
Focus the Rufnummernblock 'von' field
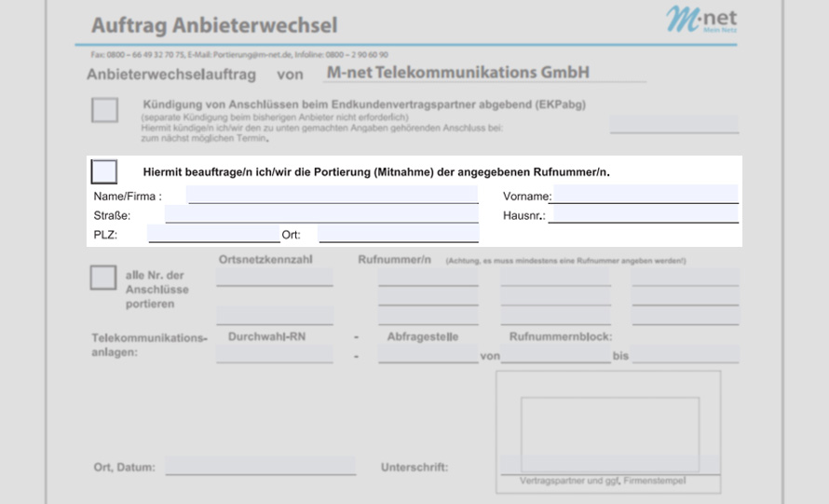click(556, 354)
